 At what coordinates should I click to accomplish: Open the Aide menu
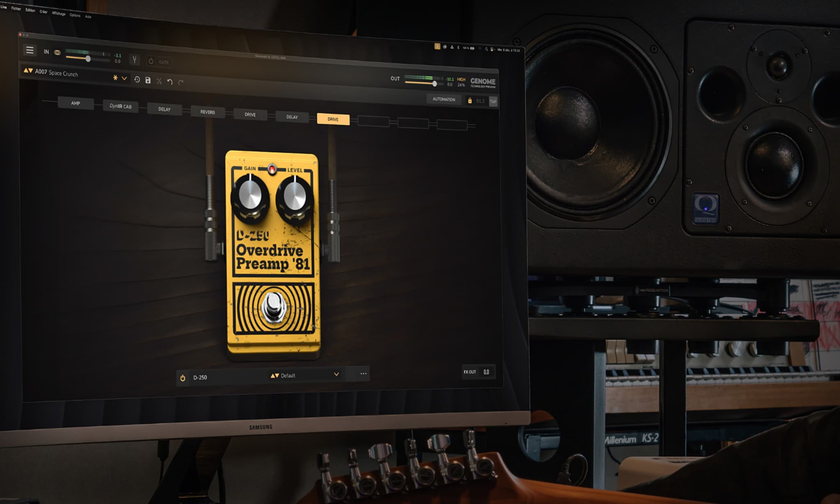(88, 17)
